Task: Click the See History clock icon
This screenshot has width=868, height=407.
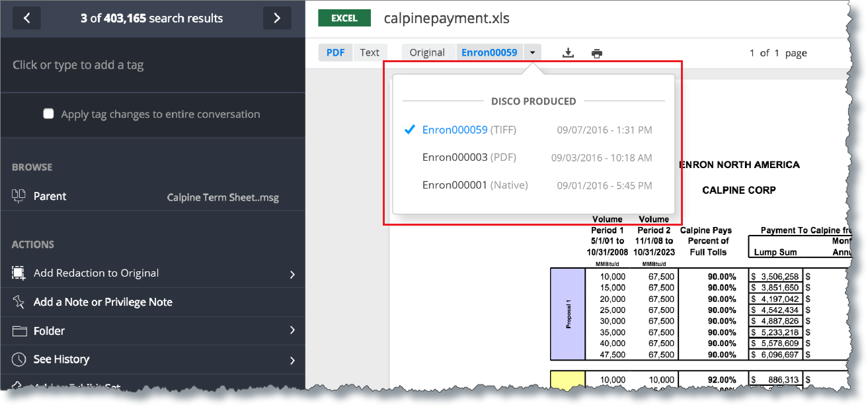Action: (19, 359)
